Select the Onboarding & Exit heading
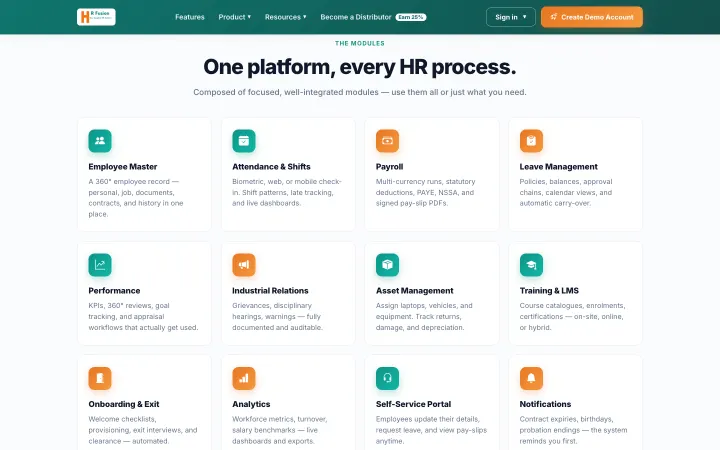 click(x=124, y=404)
